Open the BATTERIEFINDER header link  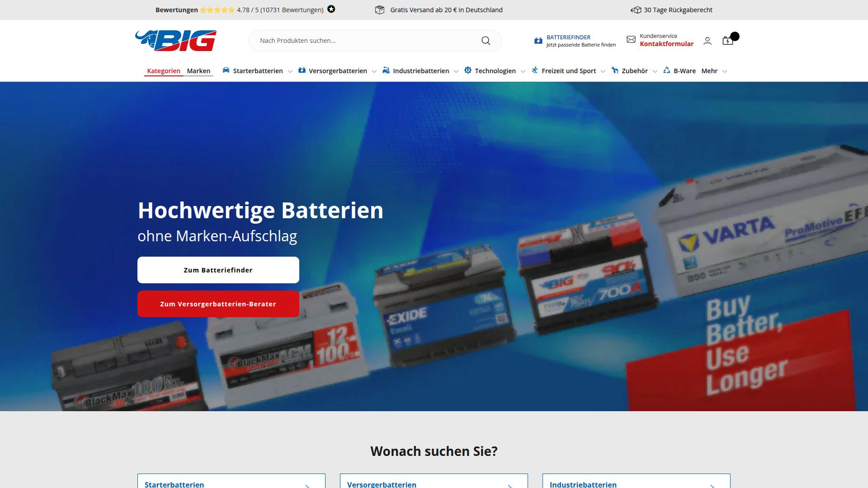pyautogui.click(x=568, y=37)
